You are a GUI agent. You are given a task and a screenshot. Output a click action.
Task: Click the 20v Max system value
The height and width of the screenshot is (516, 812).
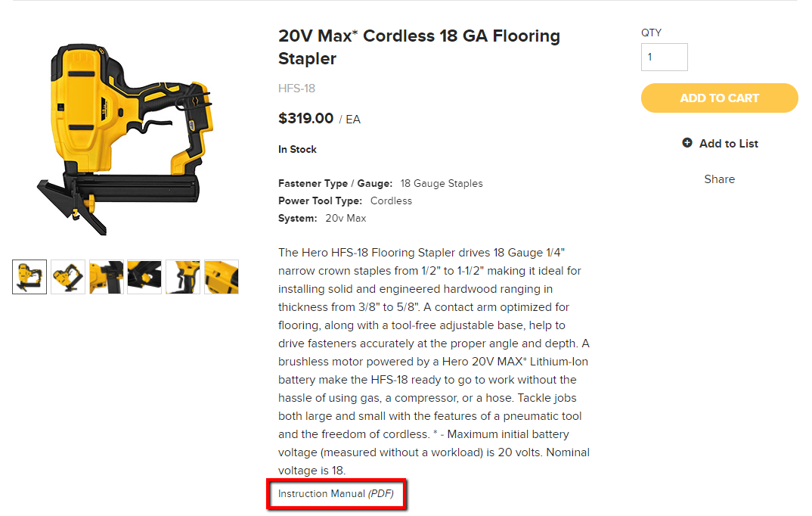(x=346, y=218)
